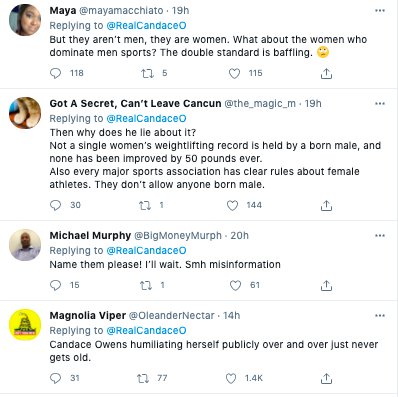Like Michael Murphy's misinformation tweet

point(235,285)
